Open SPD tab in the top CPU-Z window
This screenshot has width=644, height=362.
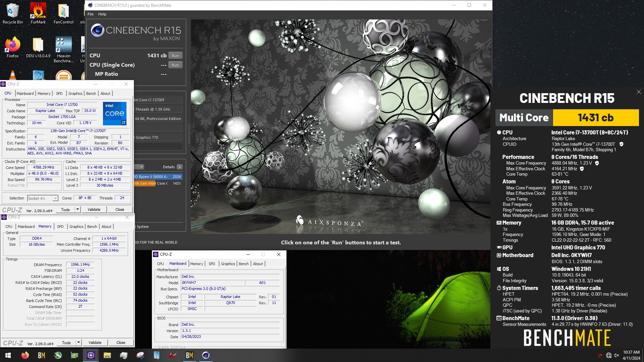pyautogui.click(x=59, y=94)
